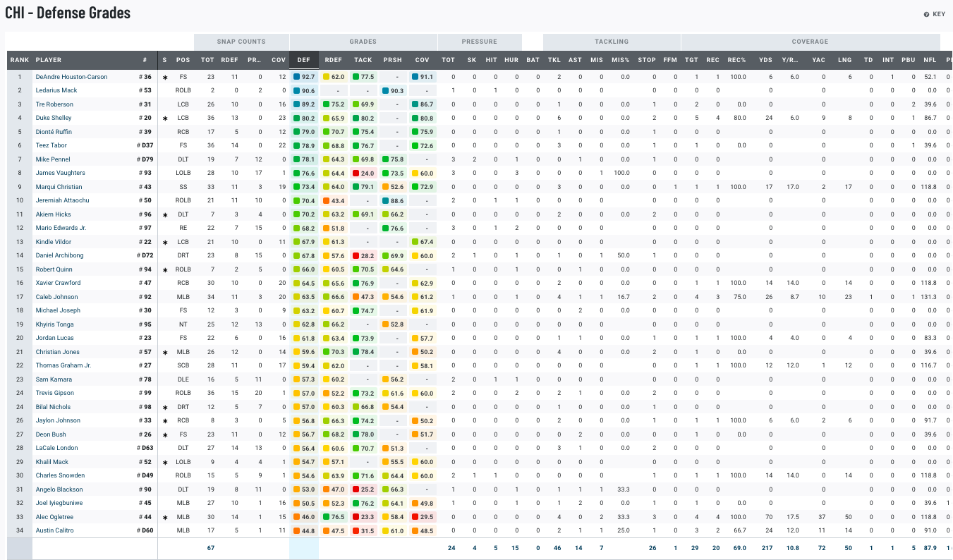Open Ledarius Mack player link
Image resolution: width=953 pixels, height=560 pixels.
[x=56, y=90]
